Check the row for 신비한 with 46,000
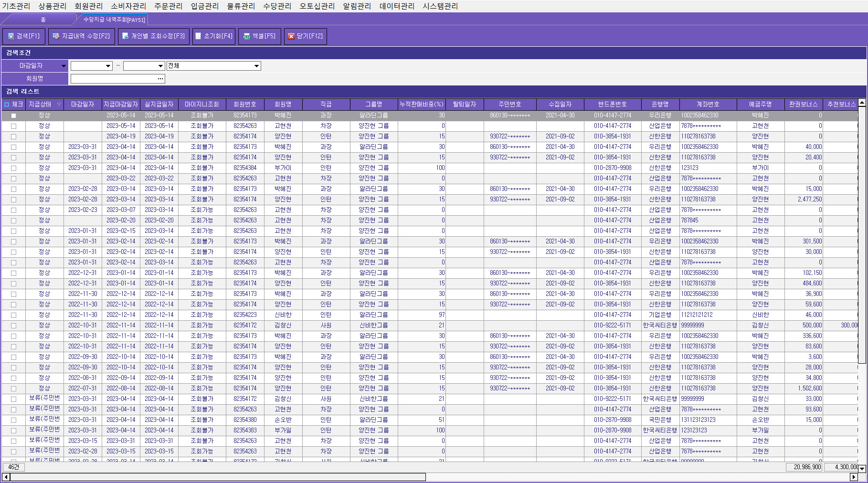Screen dimensions: 868x483 13,315
